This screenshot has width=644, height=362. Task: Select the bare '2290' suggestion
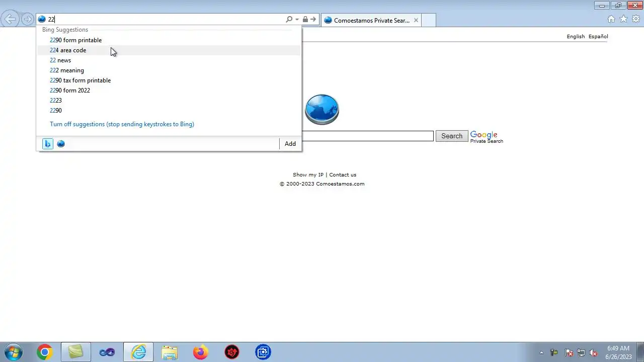point(169,111)
